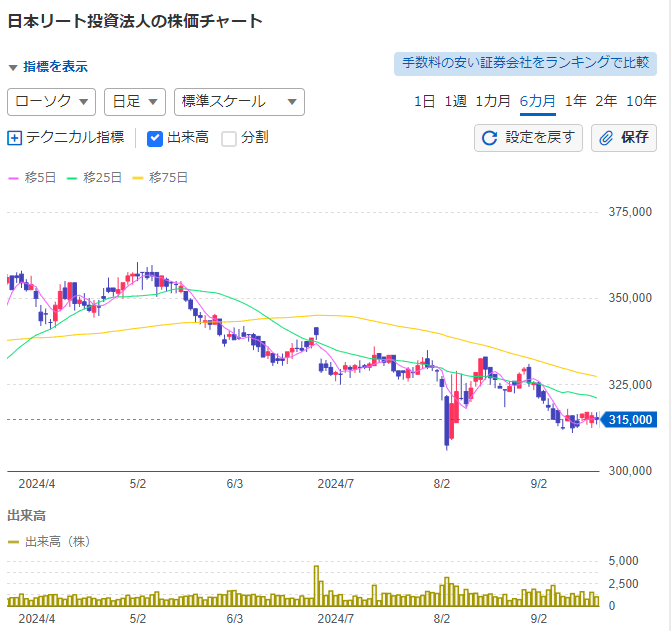Image resolution: width=671 pixels, height=631 pixels.
Task: Click the 315,000 current price marker
Action: tap(628, 420)
